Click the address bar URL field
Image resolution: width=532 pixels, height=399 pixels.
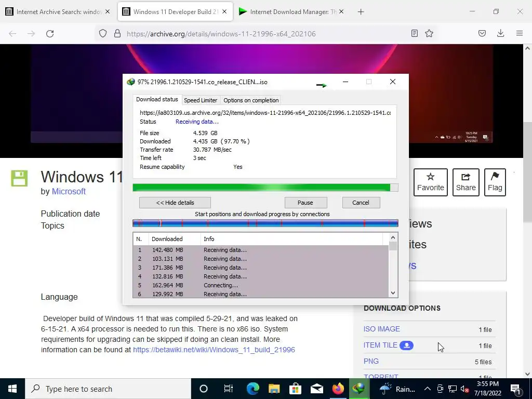coord(264,34)
